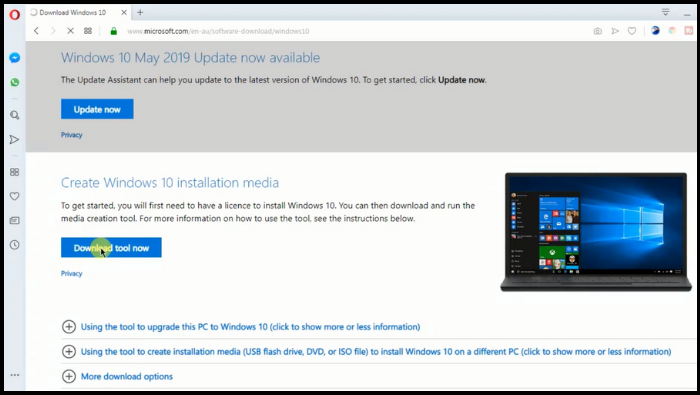This screenshot has width=700, height=395.
Task: Close the Download Windows 10 tab
Action: [124, 12]
